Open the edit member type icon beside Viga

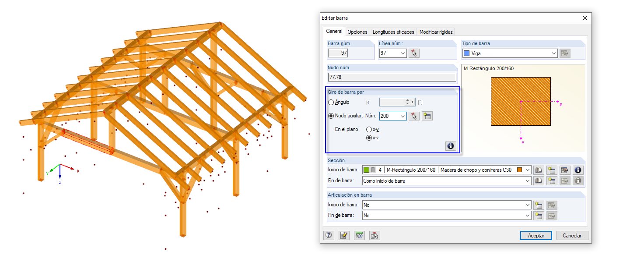(565, 53)
